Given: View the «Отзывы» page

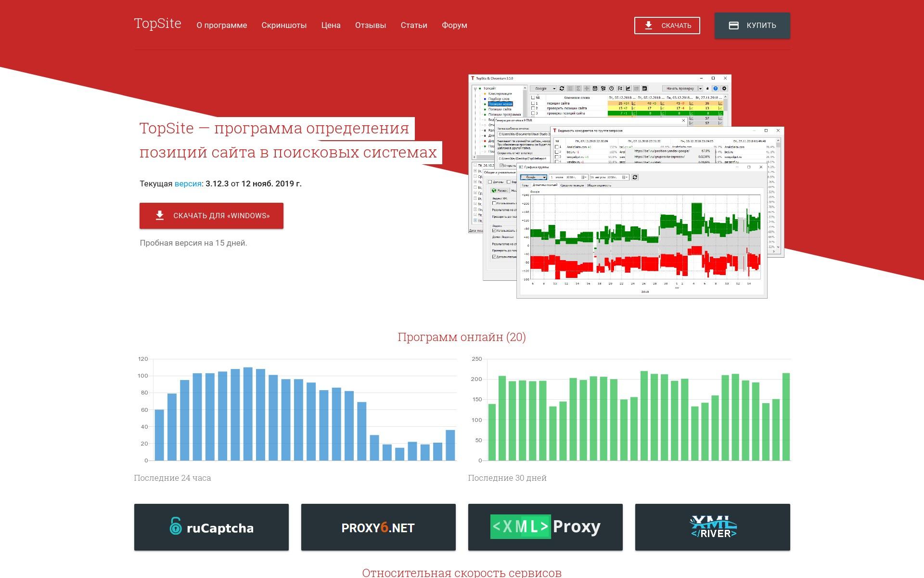Looking at the screenshot, I should click(371, 26).
